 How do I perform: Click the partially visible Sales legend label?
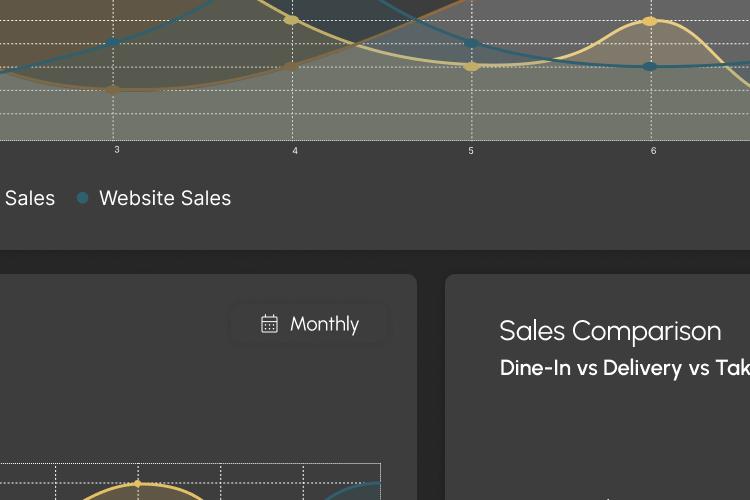click(30, 198)
